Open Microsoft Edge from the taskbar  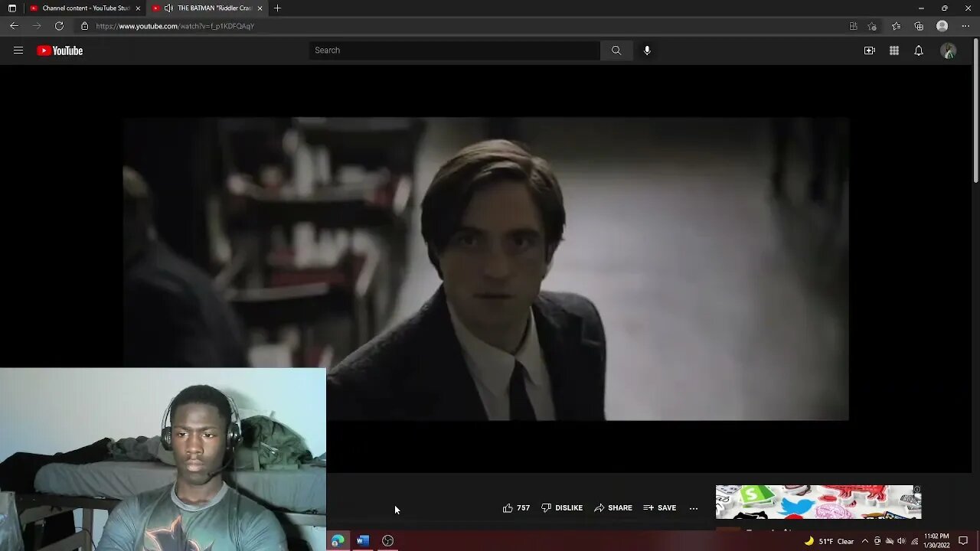click(x=338, y=541)
